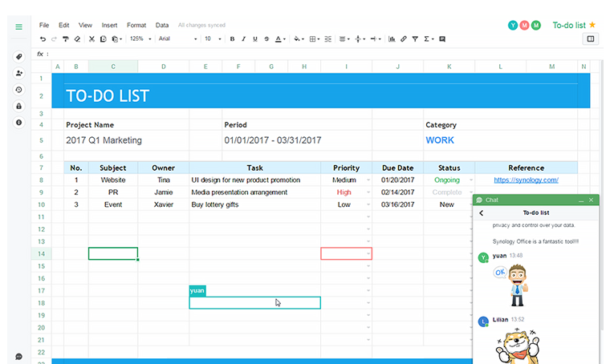
Task: Open the Format menu
Action: click(x=136, y=25)
